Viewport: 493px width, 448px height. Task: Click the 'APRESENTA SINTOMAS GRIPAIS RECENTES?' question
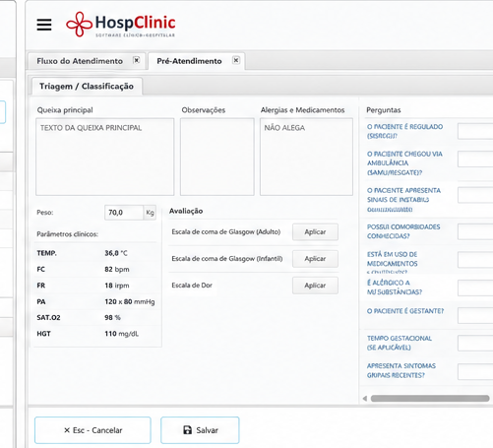tap(401, 370)
